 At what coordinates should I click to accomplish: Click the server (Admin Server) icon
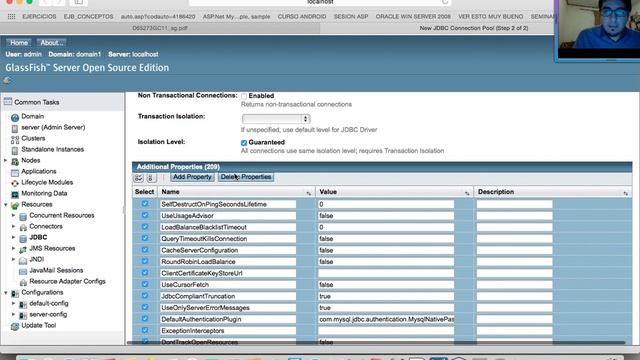click(15, 129)
